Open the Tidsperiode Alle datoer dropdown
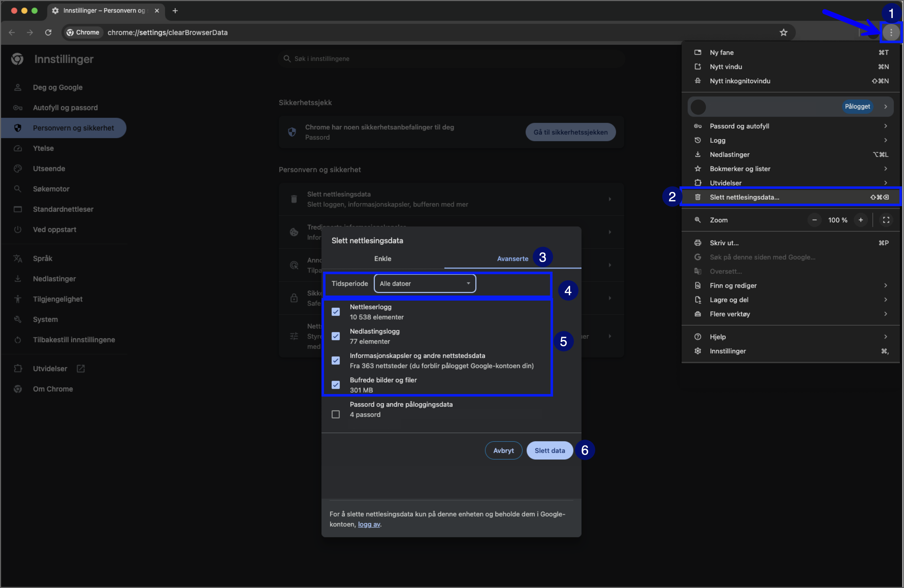 [x=425, y=283]
